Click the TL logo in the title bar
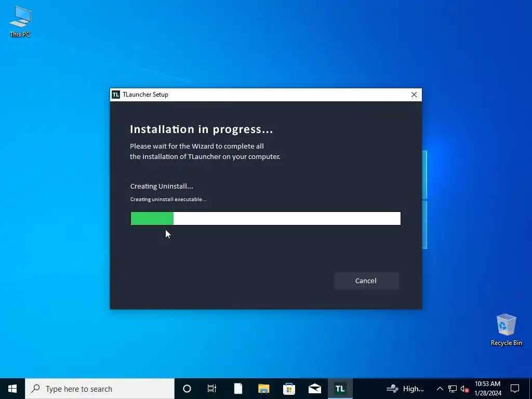This screenshot has height=399, width=532. pyautogui.click(x=116, y=95)
